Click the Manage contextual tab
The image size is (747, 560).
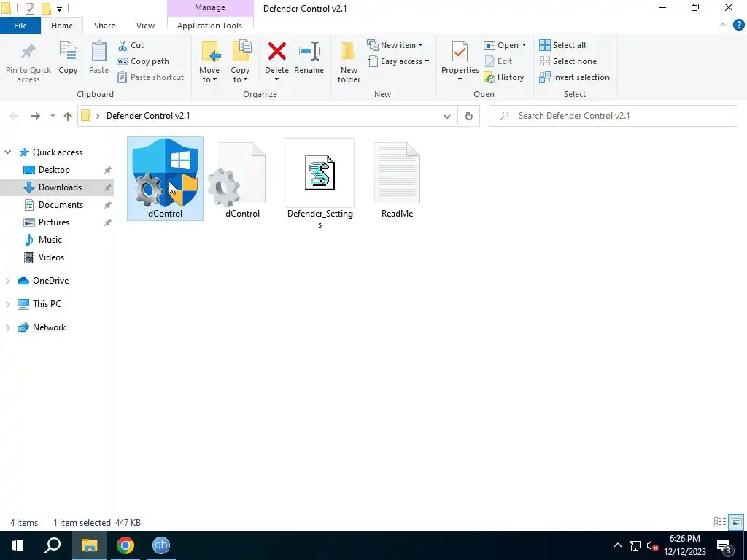pyautogui.click(x=210, y=7)
